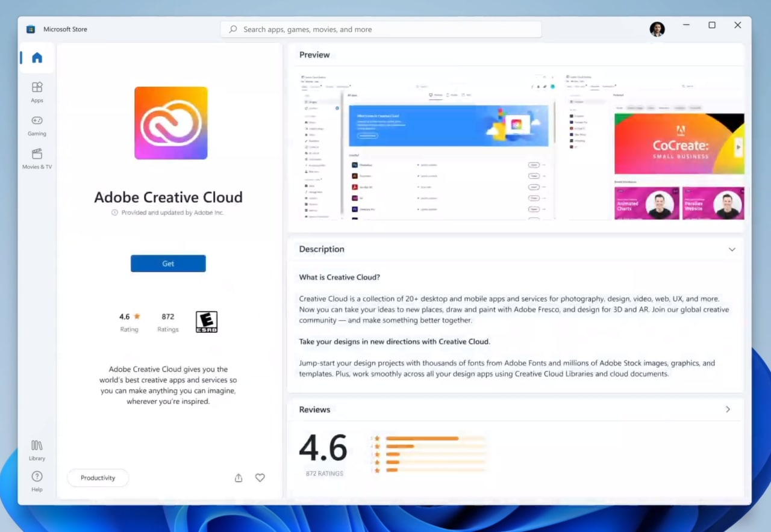Add app to wishlist heart icon

pyautogui.click(x=260, y=478)
